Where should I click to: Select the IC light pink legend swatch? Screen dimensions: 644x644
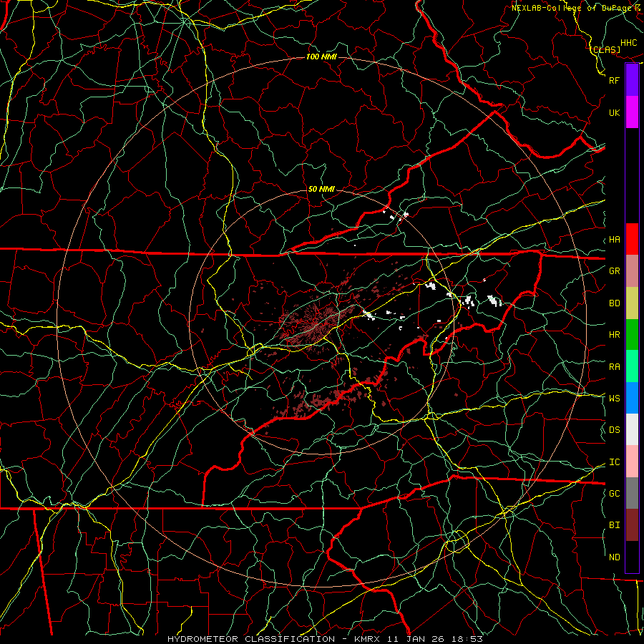(632, 462)
